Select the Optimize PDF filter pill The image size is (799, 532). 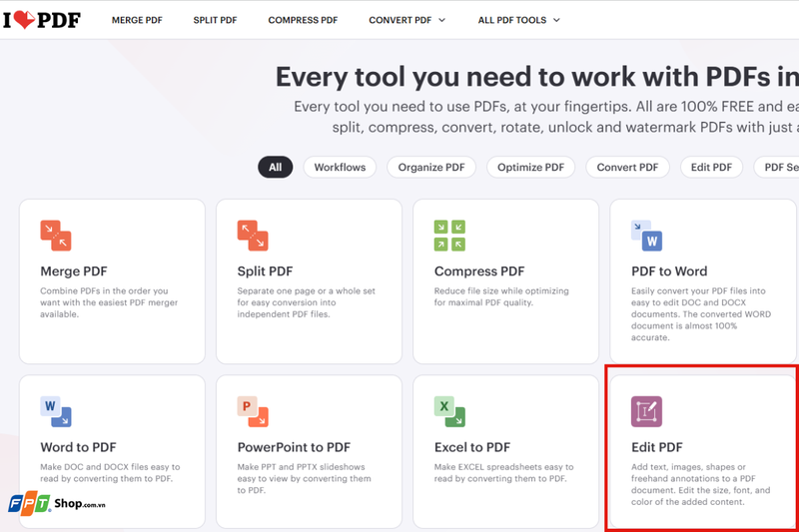[x=530, y=167]
